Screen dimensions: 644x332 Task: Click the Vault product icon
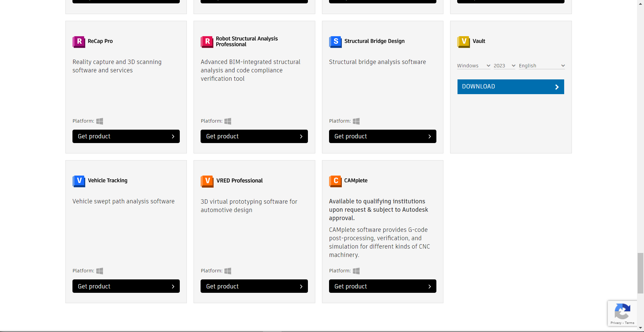coord(464,42)
